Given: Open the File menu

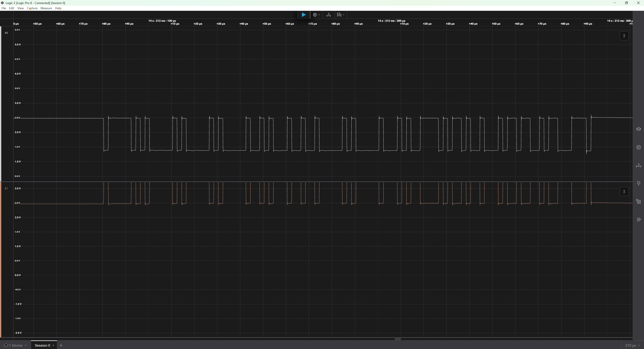Looking at the screenshot, I should point(4,8).
